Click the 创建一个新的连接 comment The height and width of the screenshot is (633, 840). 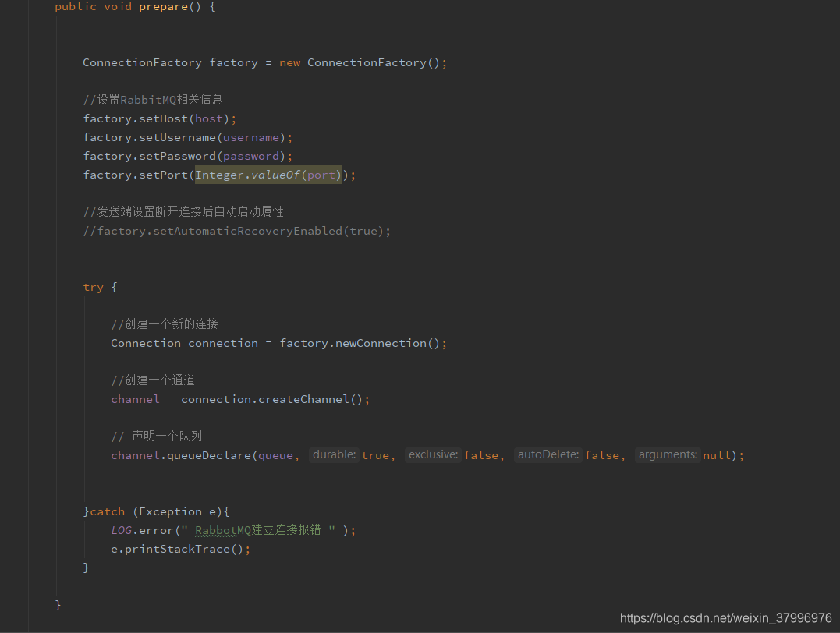pyautogui.click(x=165, y=324)
